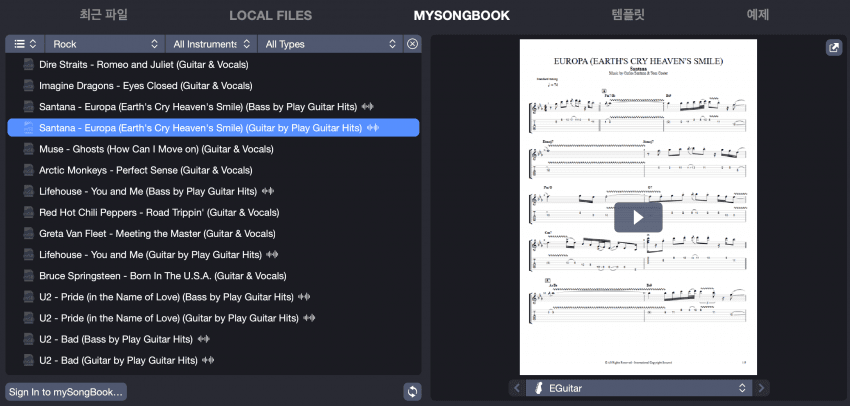Open the list view mode selector
Viewport: 850px width, 406px height.
pyautogui.click(x=25, y=44)
